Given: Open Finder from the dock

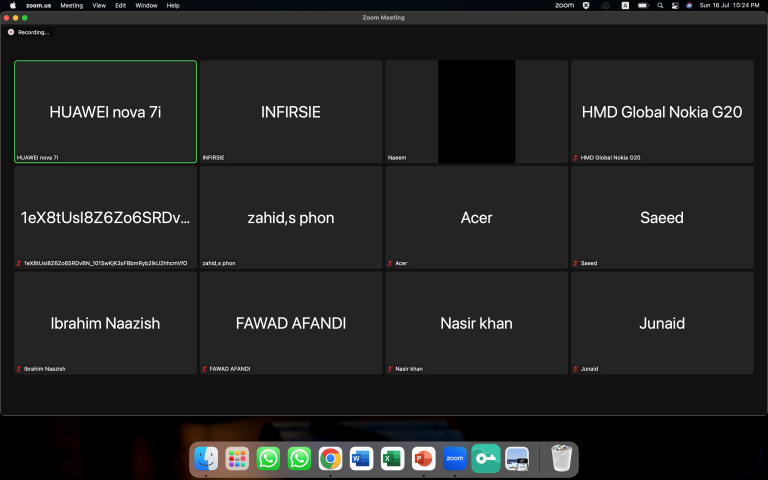Looking at the screenshot, I should (x=206, y=459).
